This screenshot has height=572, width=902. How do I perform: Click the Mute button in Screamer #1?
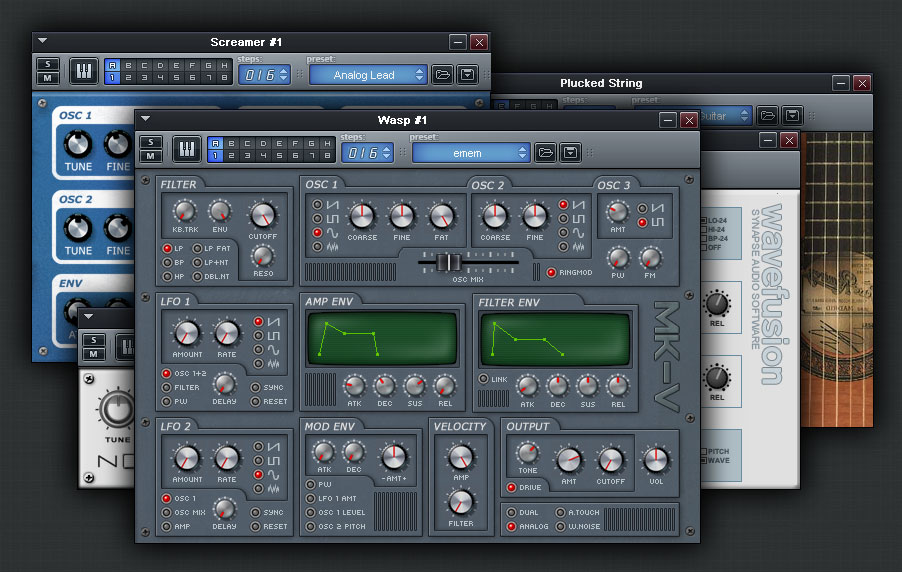(47, 78)
